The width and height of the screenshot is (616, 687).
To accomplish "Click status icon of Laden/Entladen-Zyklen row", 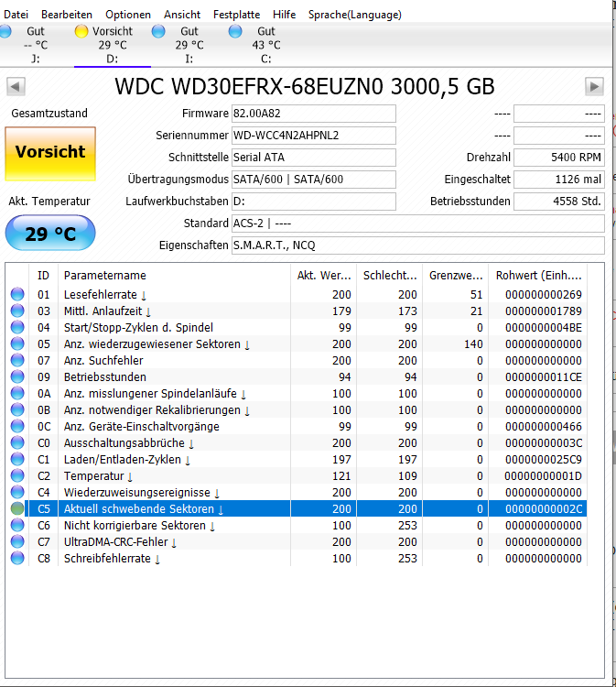I will [x=17, y=459].
